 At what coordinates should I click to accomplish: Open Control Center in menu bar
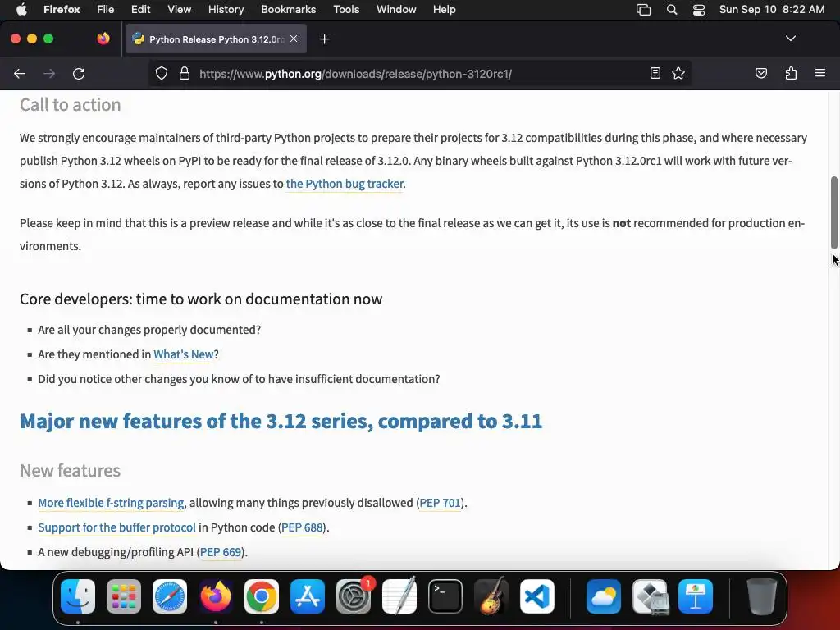699,10
